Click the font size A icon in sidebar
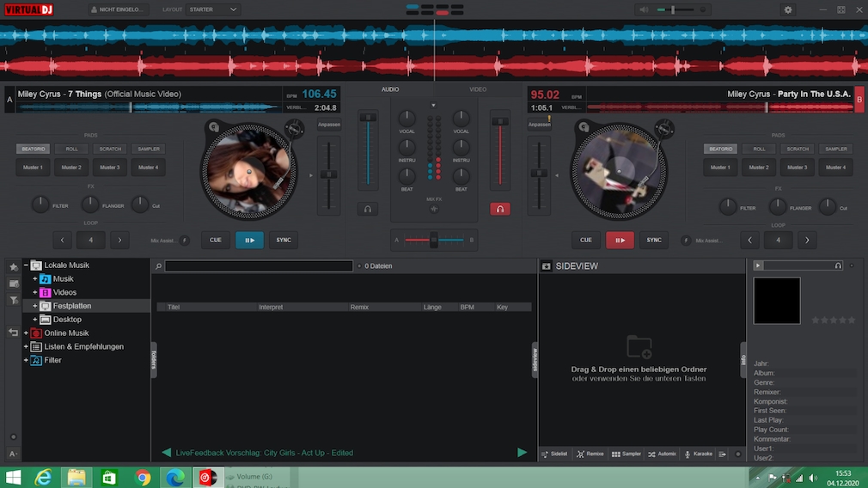The height and width of the screenshot is (488, 868). coord(14,454)
